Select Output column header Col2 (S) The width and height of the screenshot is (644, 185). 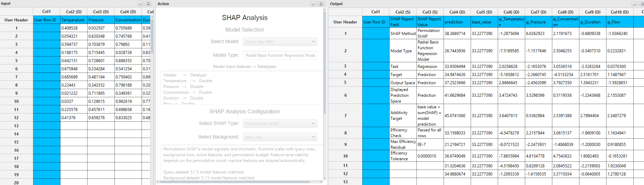[403, 12]
